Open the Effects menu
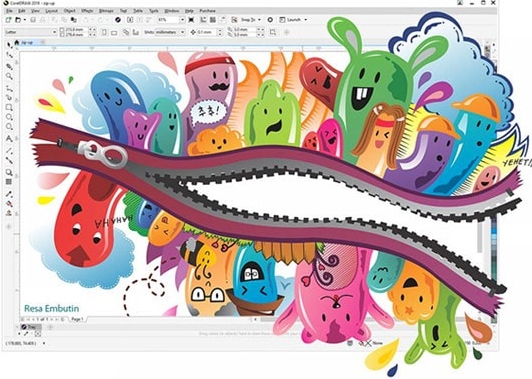532x379 pixels. 87,11
